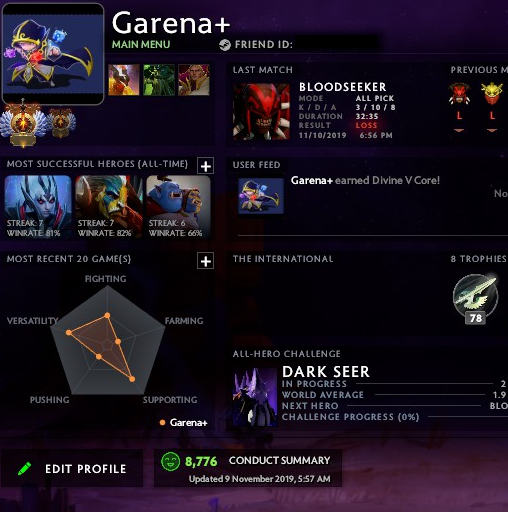
Task: Toggle Garena+ legend in radar chart
Action: click(184, 423)
